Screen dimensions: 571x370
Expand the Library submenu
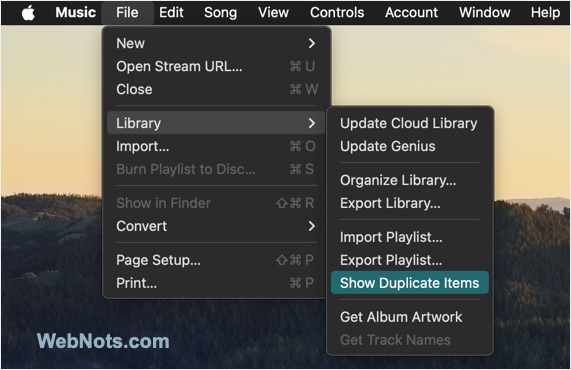click(216, 123)
